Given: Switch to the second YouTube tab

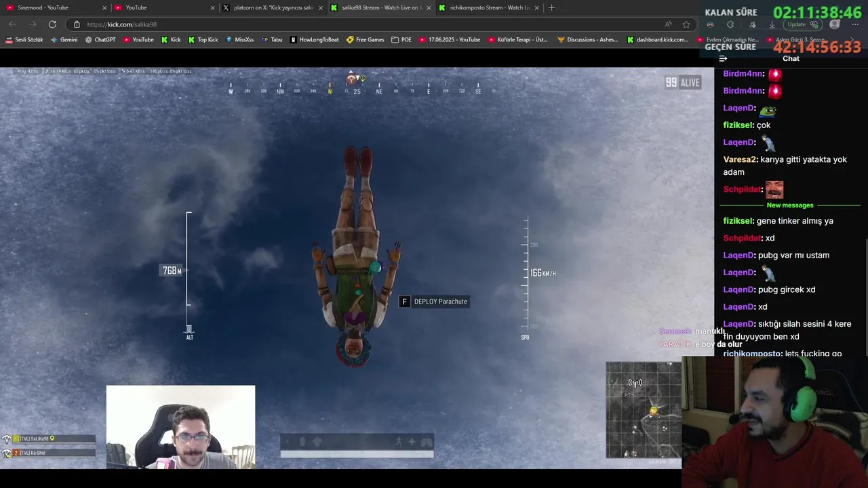Looking at the screenshot, I should [x=163, y=7].
